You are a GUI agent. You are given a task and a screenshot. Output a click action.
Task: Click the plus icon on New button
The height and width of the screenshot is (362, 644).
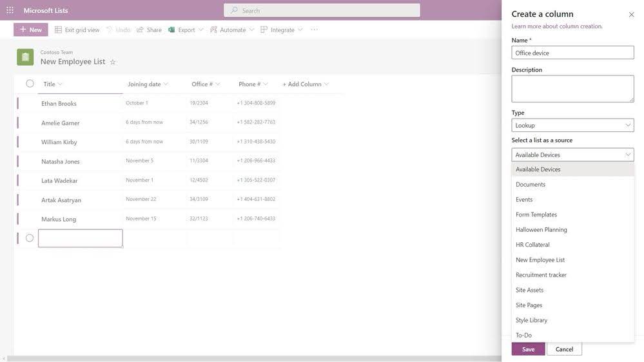tap(23, 30)
